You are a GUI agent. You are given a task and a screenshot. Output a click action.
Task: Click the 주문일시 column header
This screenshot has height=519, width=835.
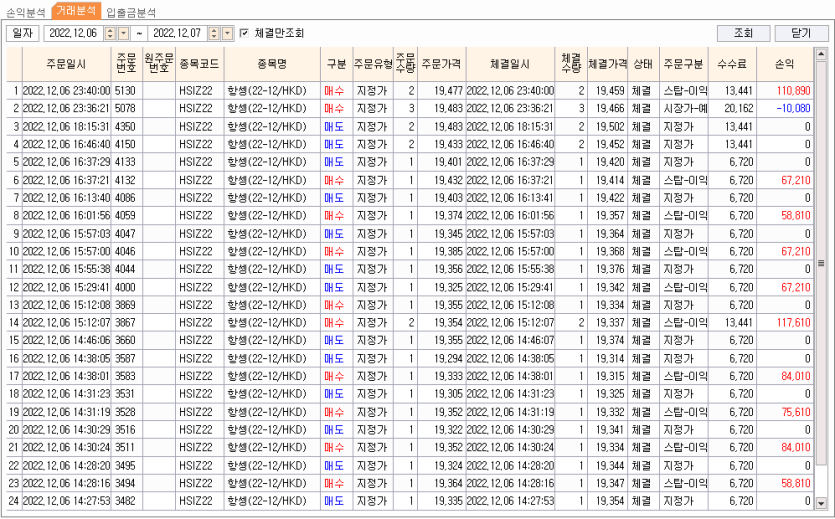click(67, 64)
